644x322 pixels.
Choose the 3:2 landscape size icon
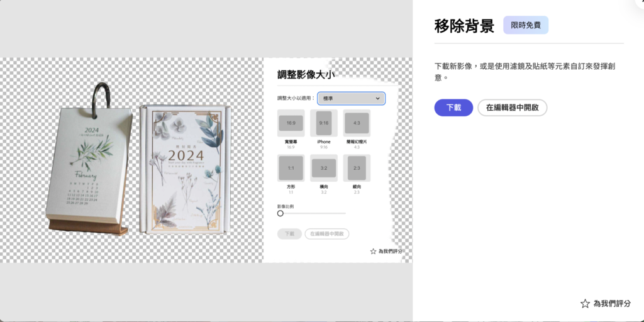(x=323, y=168)
